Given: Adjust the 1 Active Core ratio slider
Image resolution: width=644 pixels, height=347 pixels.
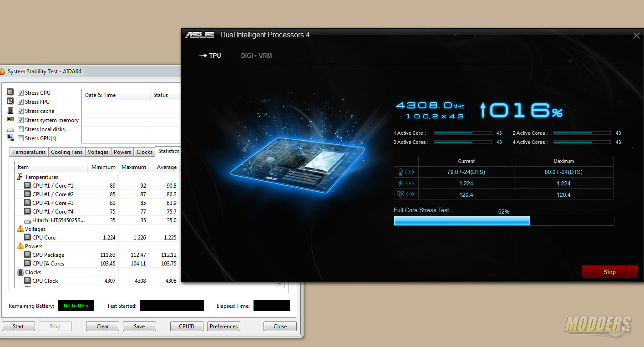Looking at the screenshot, I should (x=463, y=133).
